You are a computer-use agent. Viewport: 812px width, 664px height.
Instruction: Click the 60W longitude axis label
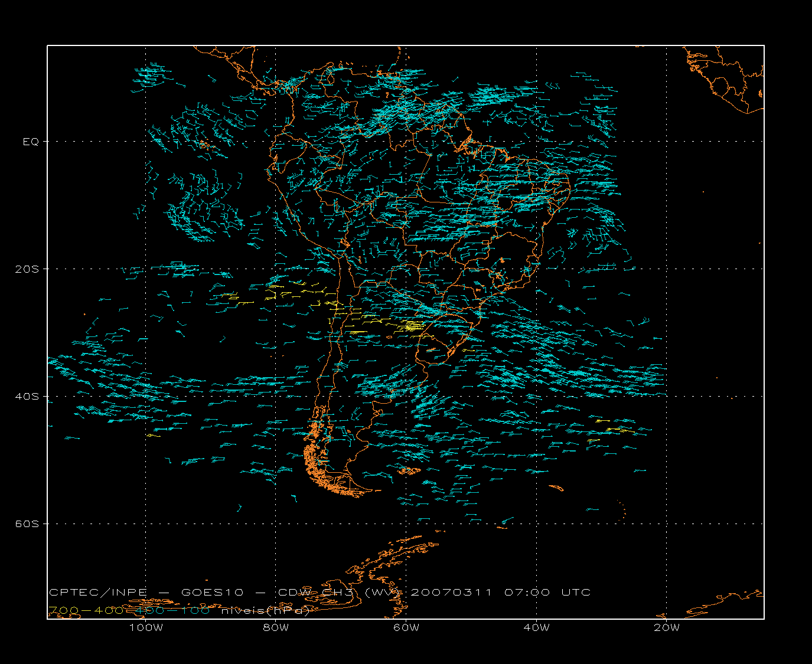(x=406, y=628)
